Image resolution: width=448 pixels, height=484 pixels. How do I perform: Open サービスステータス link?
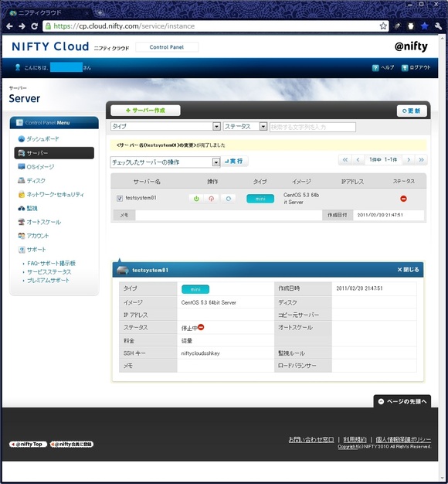49,272
